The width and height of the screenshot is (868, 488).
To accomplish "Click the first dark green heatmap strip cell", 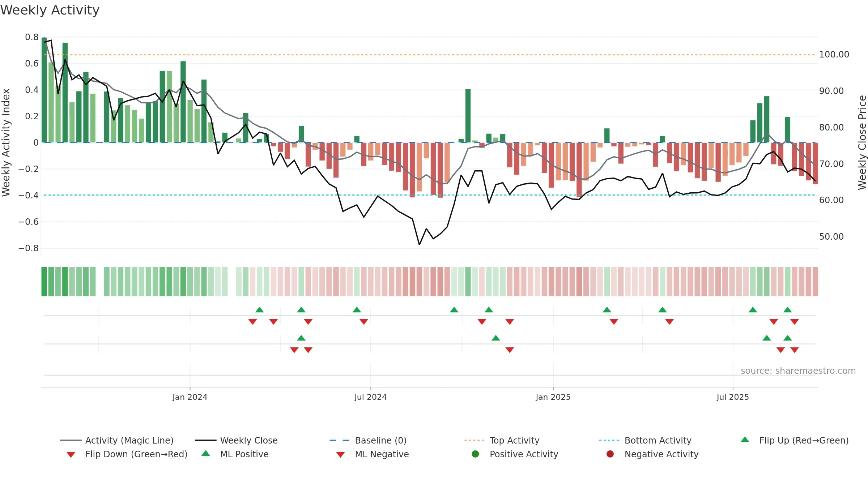I will [x=44, y=282].
